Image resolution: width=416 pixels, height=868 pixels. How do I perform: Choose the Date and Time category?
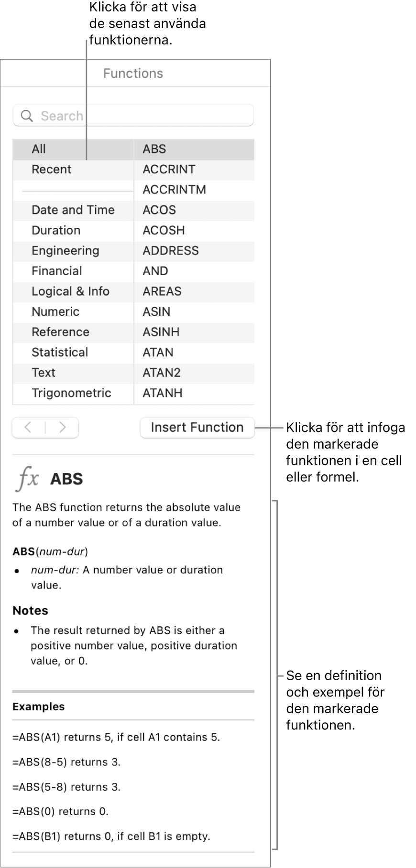pos(73,210)
